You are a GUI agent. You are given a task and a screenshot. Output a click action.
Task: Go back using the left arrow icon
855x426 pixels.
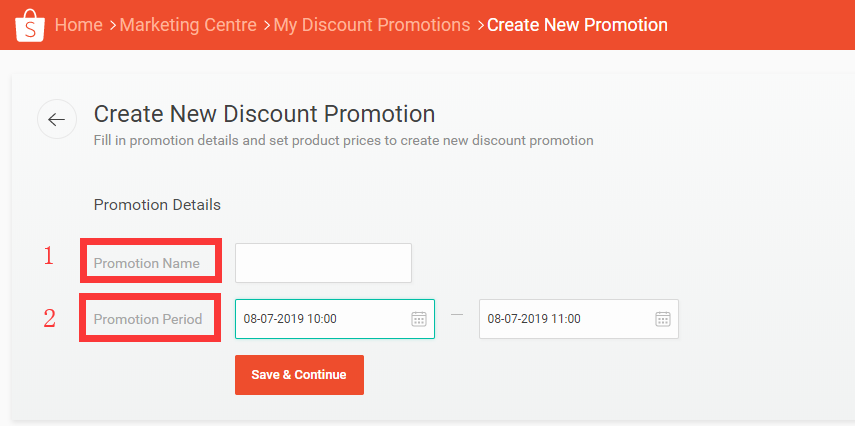pos(57,120)
